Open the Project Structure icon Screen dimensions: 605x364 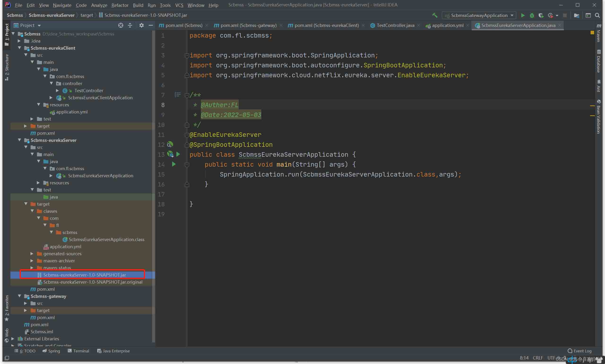coord(576,15)
